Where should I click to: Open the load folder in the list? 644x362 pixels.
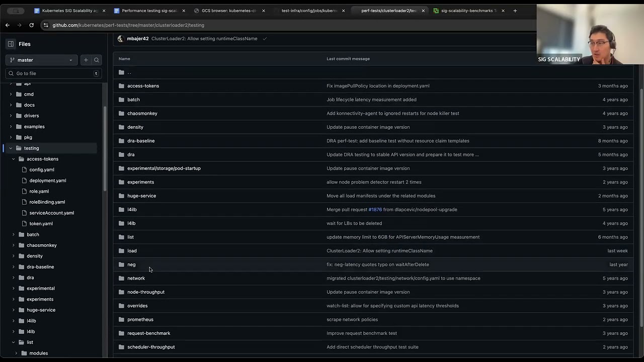[132, 251]
